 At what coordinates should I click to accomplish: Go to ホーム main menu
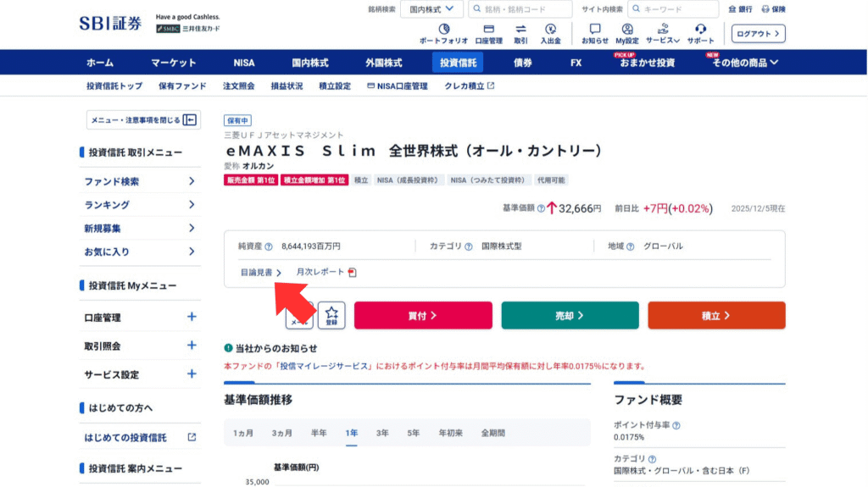(100, 63)
